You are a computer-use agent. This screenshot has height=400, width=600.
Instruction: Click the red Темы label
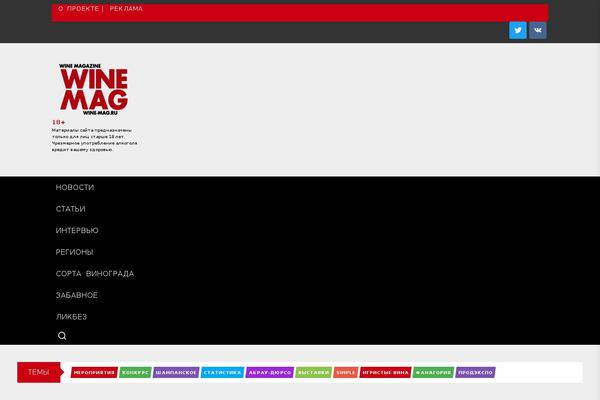point(39,372)
